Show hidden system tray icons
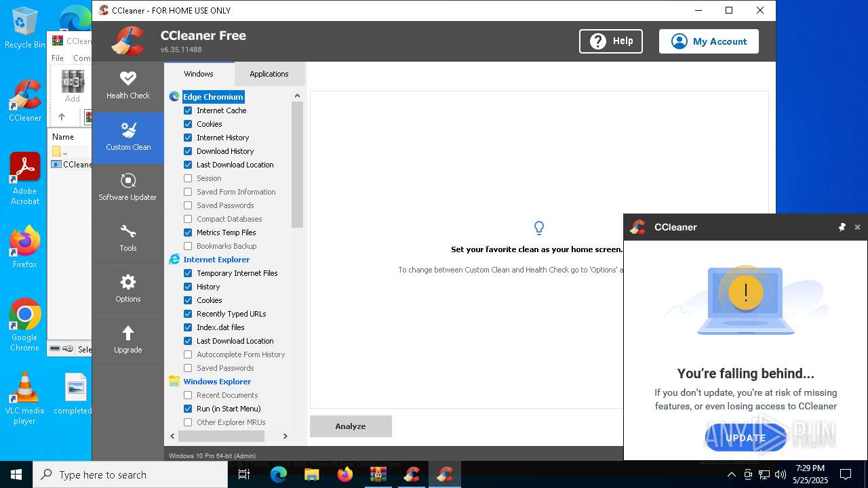868x488 pixels. (731, 474)
